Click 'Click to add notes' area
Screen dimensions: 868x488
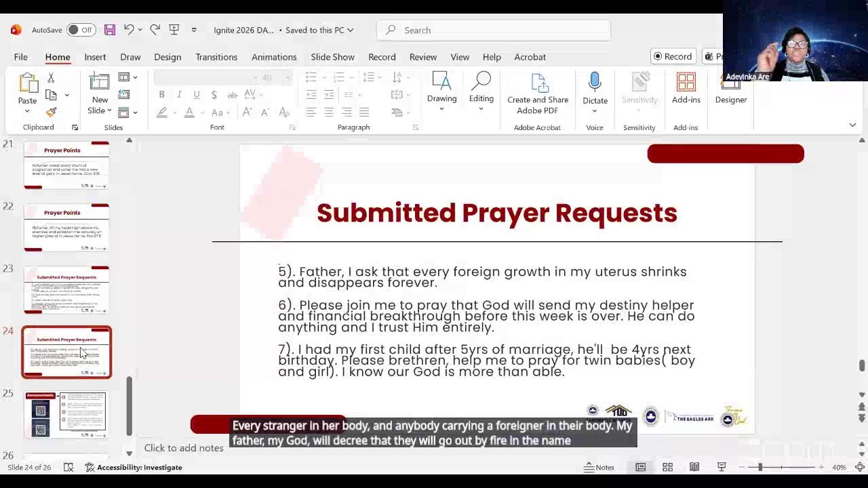[184, 448]
